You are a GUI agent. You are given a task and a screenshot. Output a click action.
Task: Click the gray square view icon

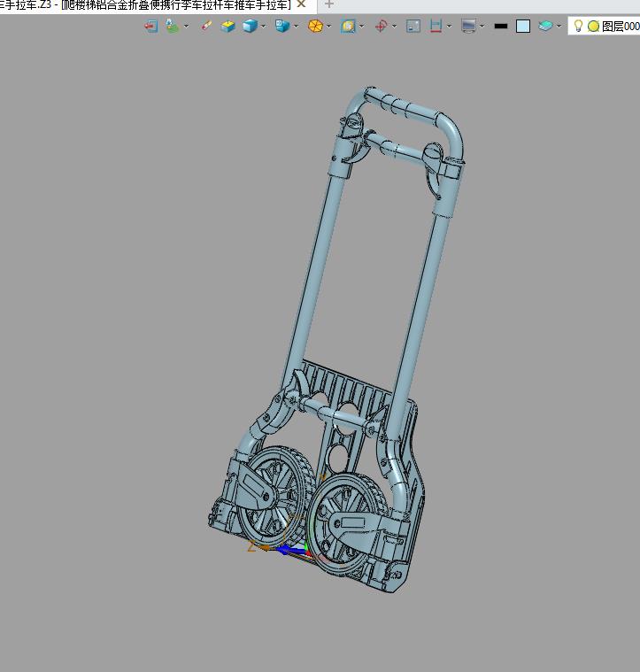[413, 27]
